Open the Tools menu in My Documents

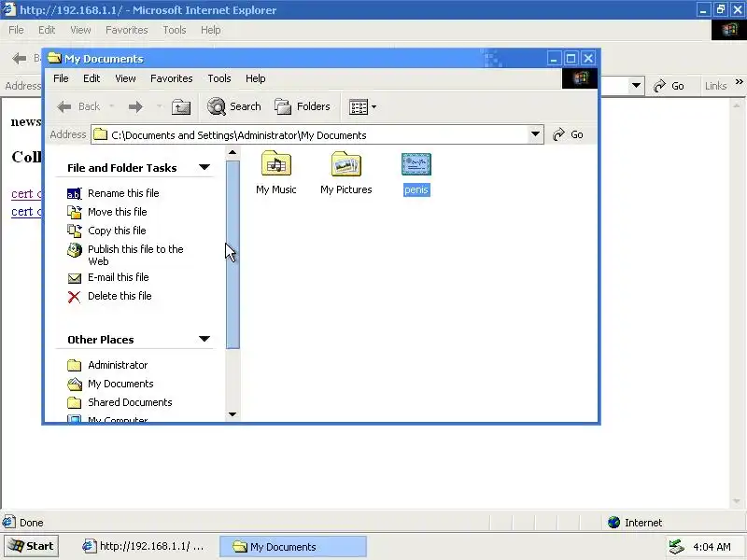(x=219, y=78)
